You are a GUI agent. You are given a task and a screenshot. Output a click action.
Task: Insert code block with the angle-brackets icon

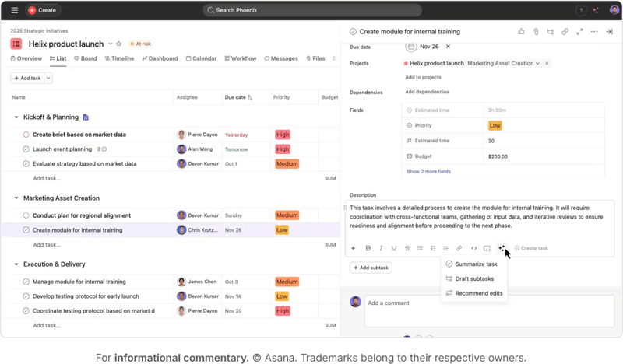click(473, 248)
